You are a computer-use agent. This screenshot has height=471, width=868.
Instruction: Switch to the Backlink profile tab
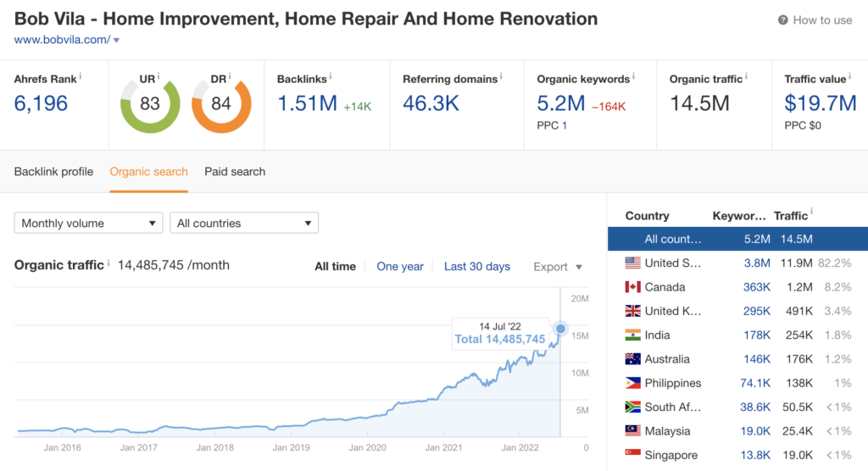(53, 172)
